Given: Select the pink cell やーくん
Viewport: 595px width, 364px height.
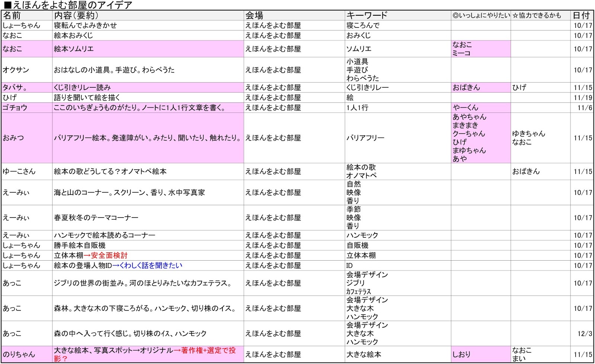Looking at the screenshot, I should pos(481,107).
